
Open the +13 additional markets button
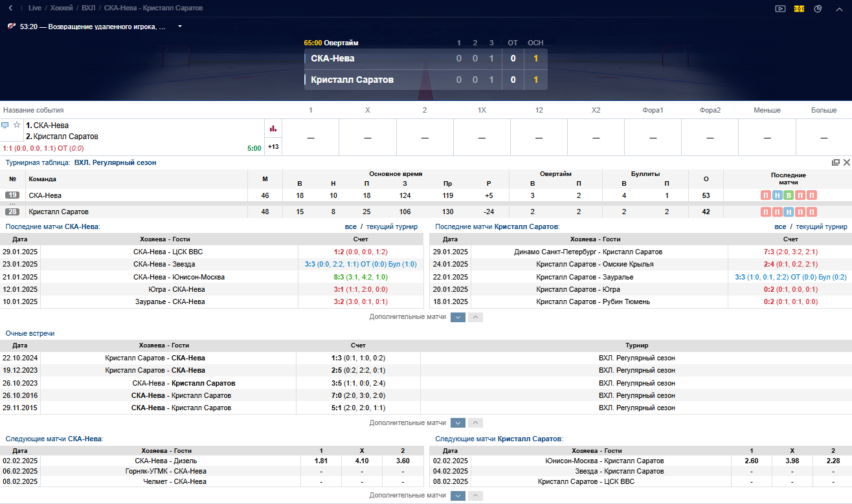(x=273, y=147)
